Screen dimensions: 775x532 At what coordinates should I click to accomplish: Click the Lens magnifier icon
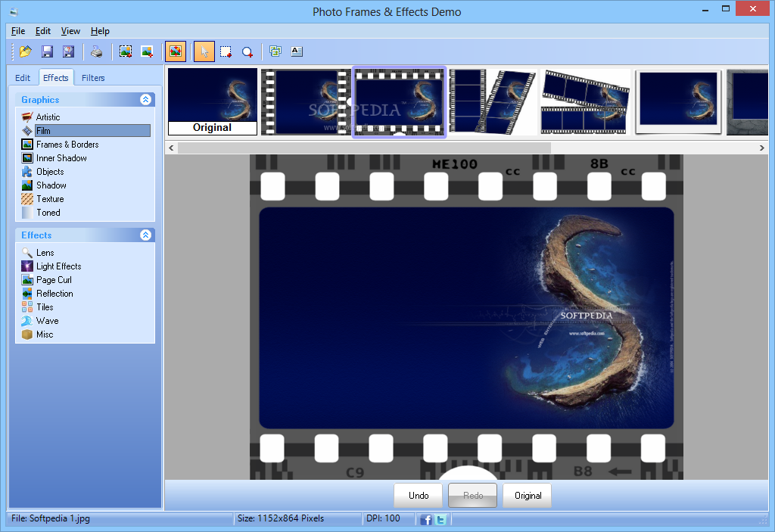(27, 253)
